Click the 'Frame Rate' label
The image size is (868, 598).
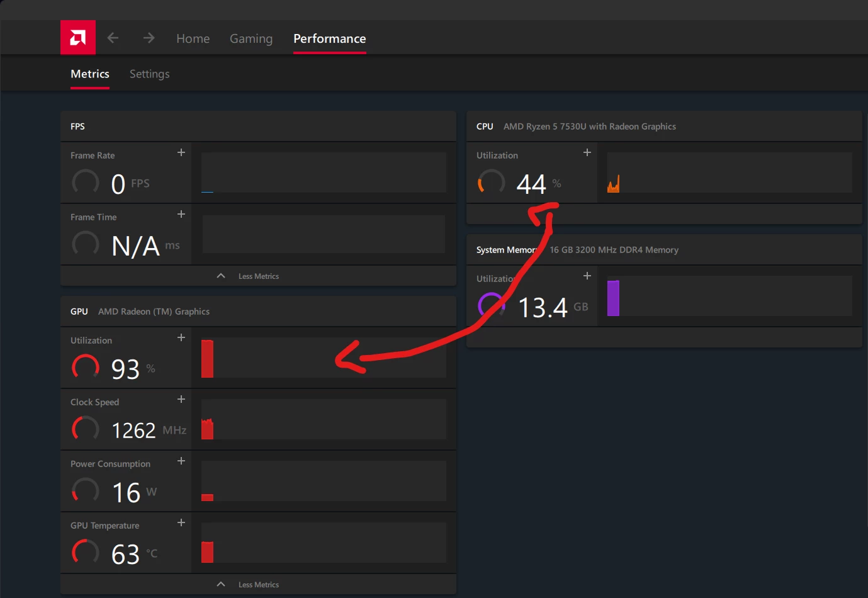[93, 155]
